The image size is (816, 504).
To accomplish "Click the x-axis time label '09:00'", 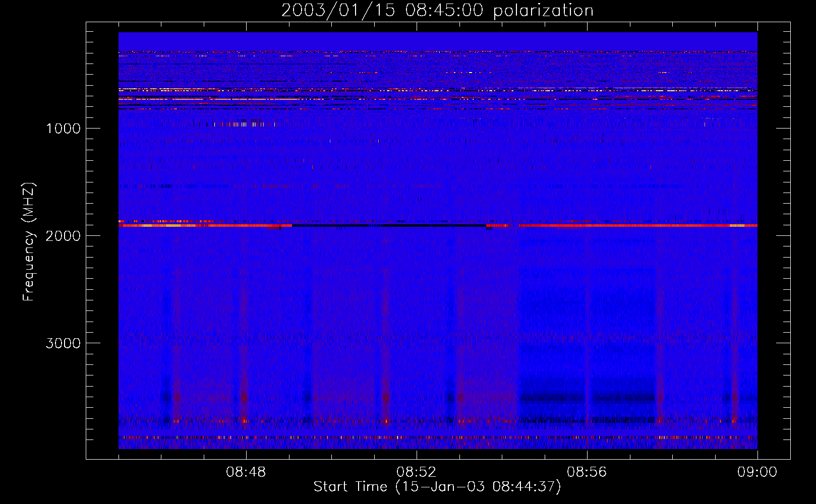I will coord(757,472).
